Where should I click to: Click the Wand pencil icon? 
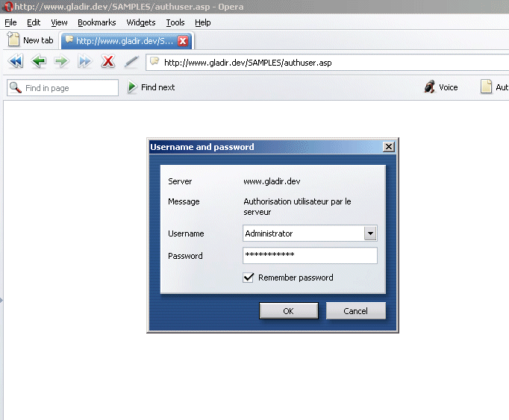pos(131,61)
